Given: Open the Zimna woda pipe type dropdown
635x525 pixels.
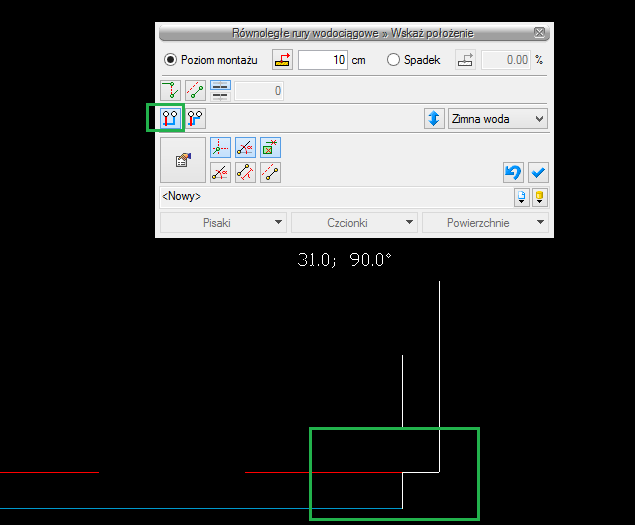Looking at the screenshot, I should 498,119.
